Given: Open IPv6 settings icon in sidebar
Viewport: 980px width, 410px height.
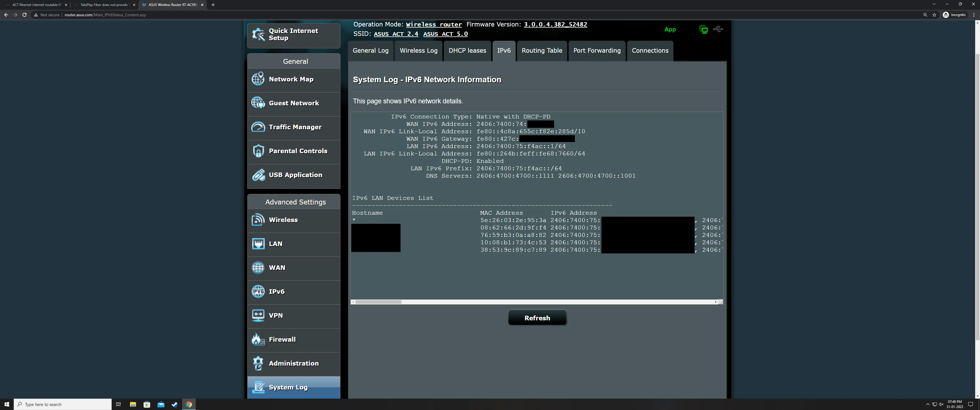Looking at the screenshot, I should pyautogui.click(x=258, y=292).
